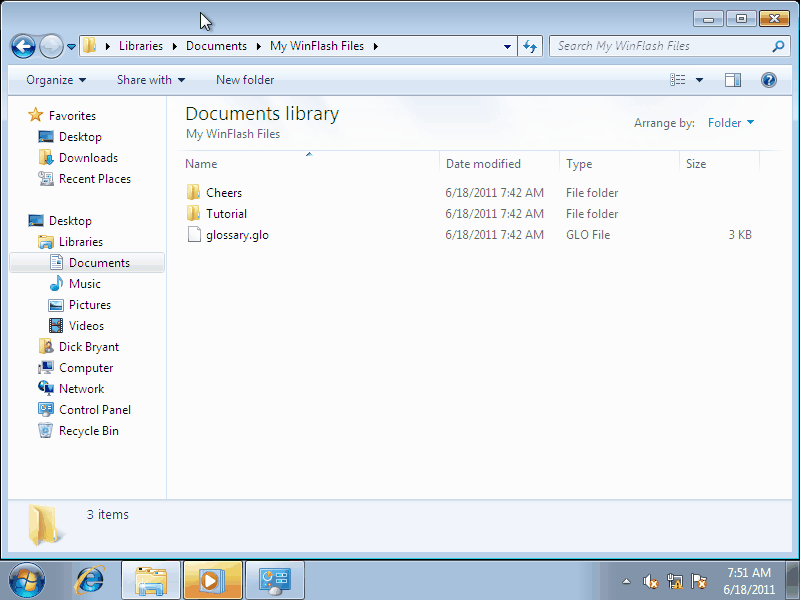
Task: Sort by the Name column header
Action: point(309,164)
